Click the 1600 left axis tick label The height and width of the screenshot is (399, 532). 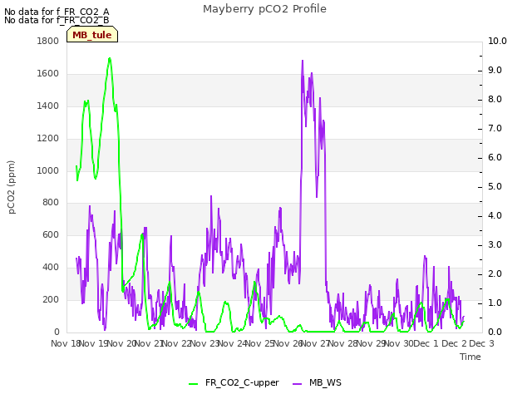click(x=48, y=74)
